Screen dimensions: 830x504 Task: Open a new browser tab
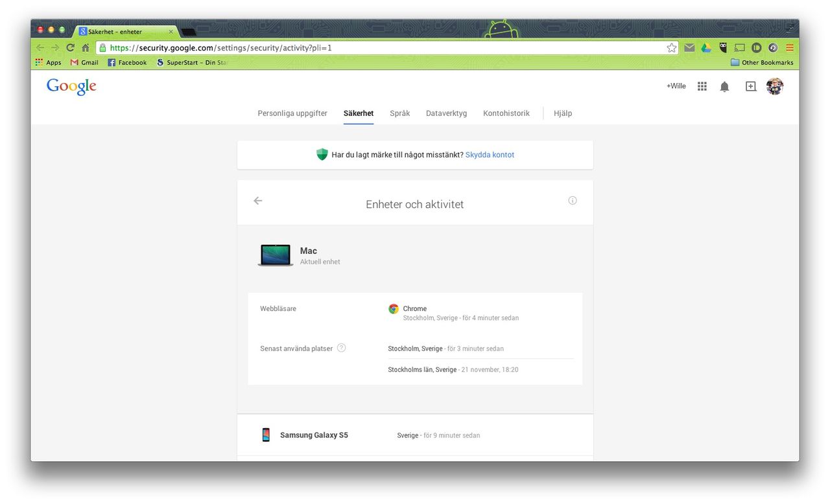[189, 32]
